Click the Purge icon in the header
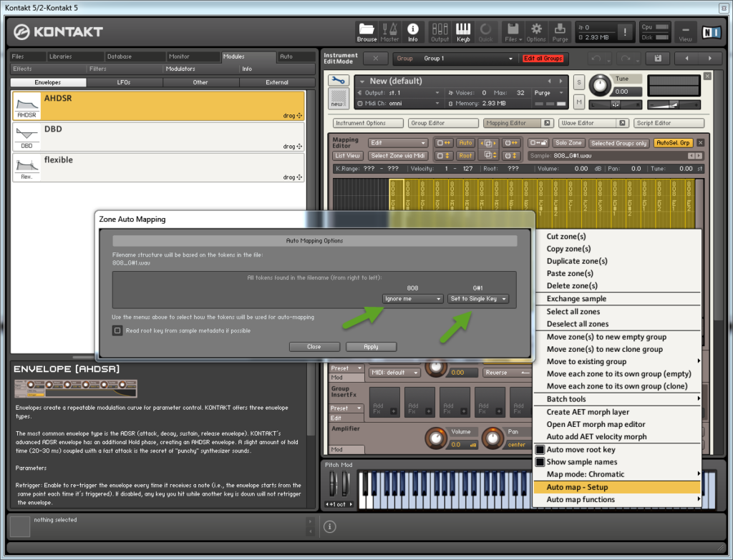The width and height of the screenshot is (733, 560). (560, 31)
